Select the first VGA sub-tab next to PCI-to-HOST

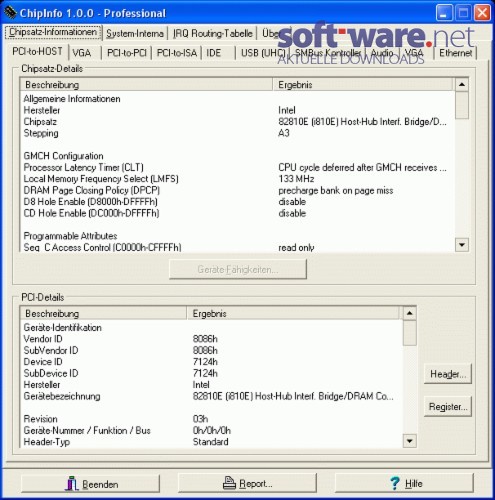(82, 53)
